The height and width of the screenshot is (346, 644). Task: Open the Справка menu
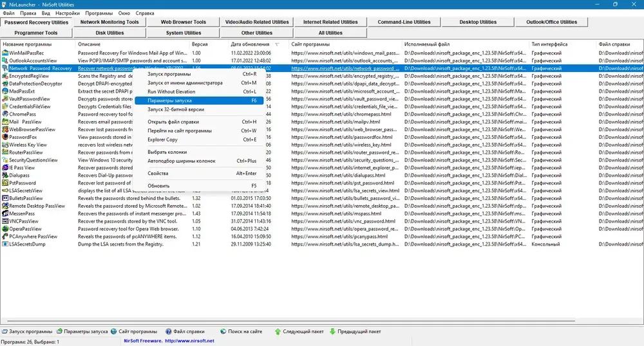point(144,13)
